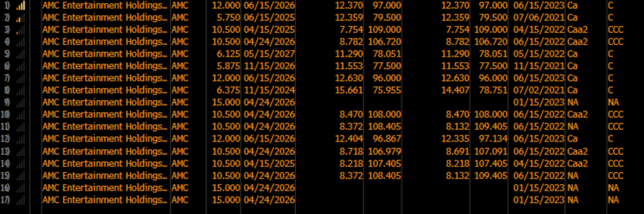This screenshot has width=644, height=214.
Task: Select the 6.125 coupon value
Action: coord(229,54)
